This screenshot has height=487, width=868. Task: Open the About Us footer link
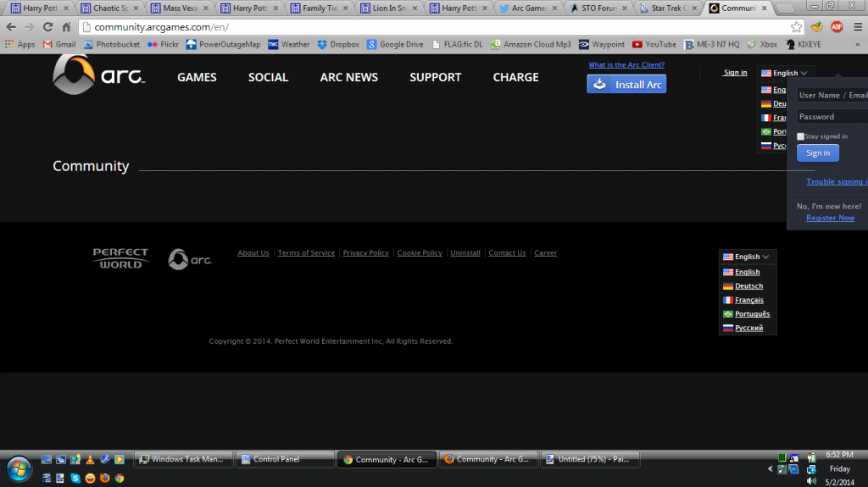pos(253,253)
